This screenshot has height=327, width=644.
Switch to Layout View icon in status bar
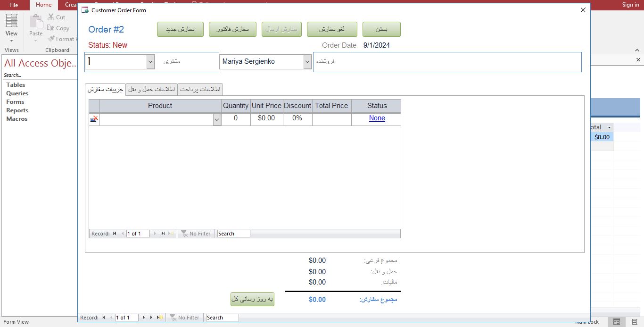click(634, 322)
